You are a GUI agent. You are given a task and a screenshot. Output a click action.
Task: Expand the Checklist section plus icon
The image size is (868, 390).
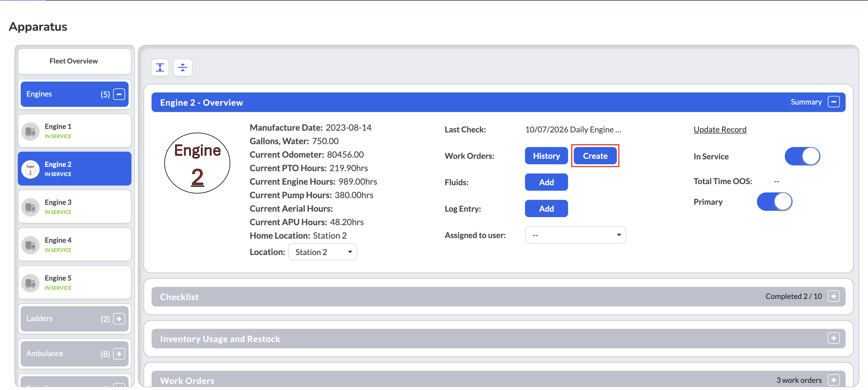pyautogui.click(x=834, y=296)
